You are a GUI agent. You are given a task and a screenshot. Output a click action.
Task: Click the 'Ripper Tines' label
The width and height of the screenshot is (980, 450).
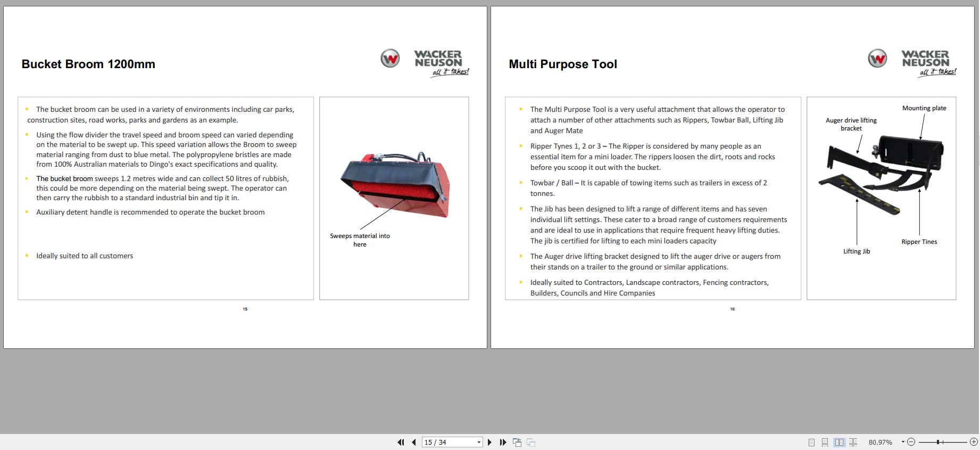(x=919, y=242)
